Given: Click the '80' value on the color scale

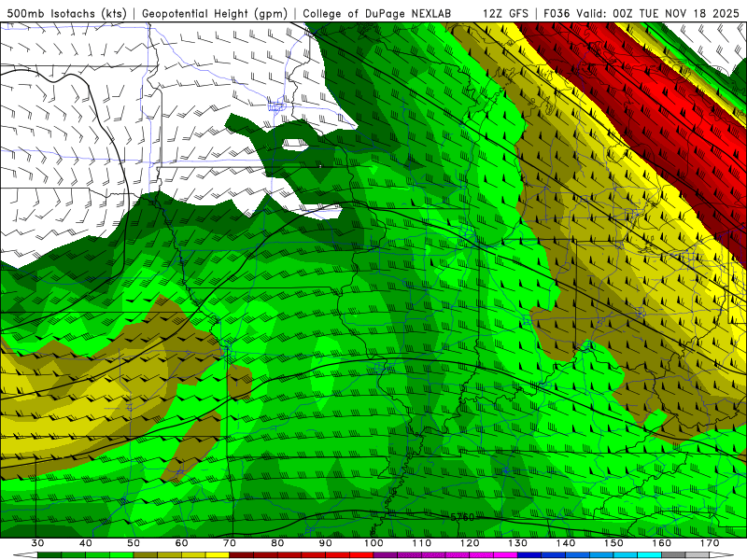Looking at the screenshot, I should 277,543.
